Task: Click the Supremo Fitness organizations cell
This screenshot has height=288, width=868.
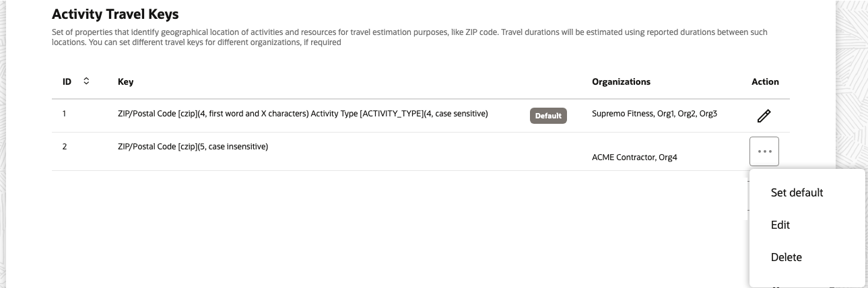Action: tap(654, 114)
